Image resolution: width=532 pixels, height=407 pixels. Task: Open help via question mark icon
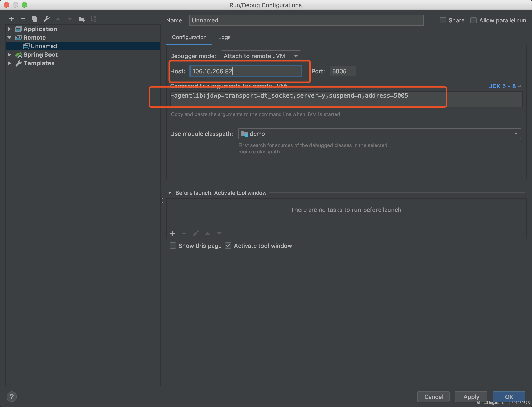(x=12, y=397)
